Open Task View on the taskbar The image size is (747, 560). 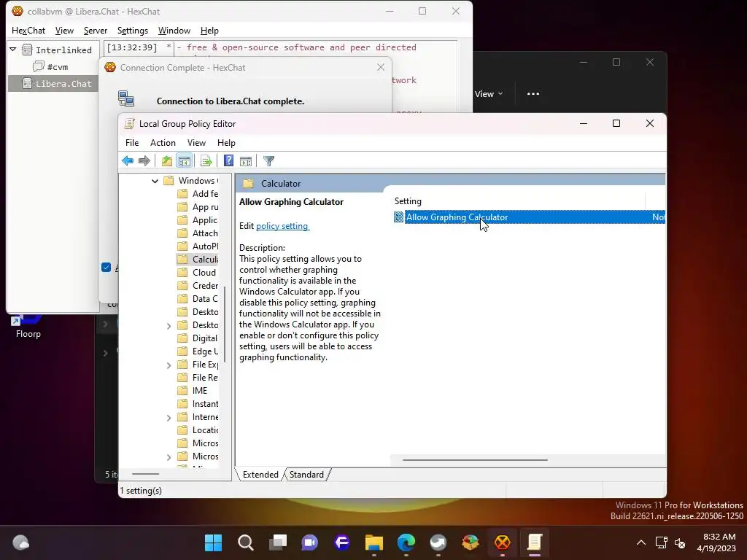(x=278, y=542)
